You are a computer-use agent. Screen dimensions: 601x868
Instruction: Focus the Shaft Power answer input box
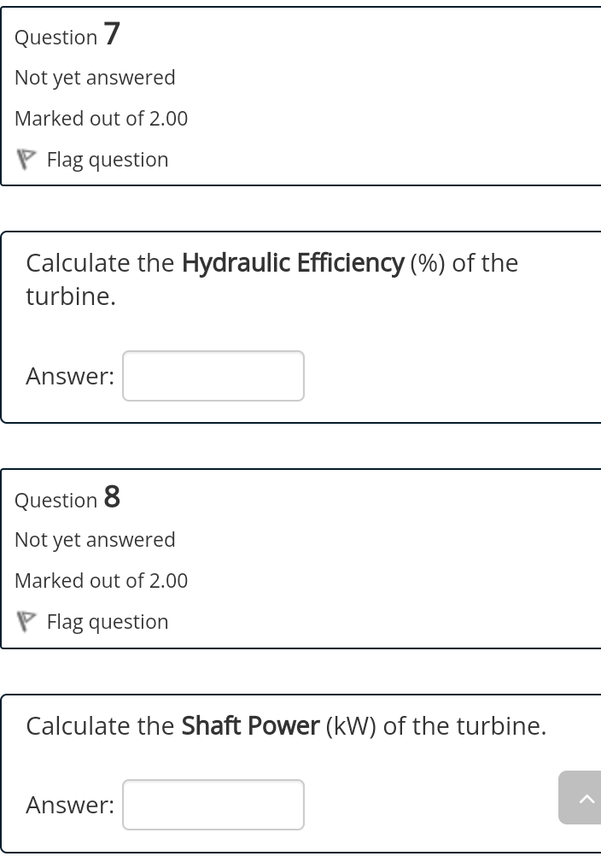tap(213, 805)
